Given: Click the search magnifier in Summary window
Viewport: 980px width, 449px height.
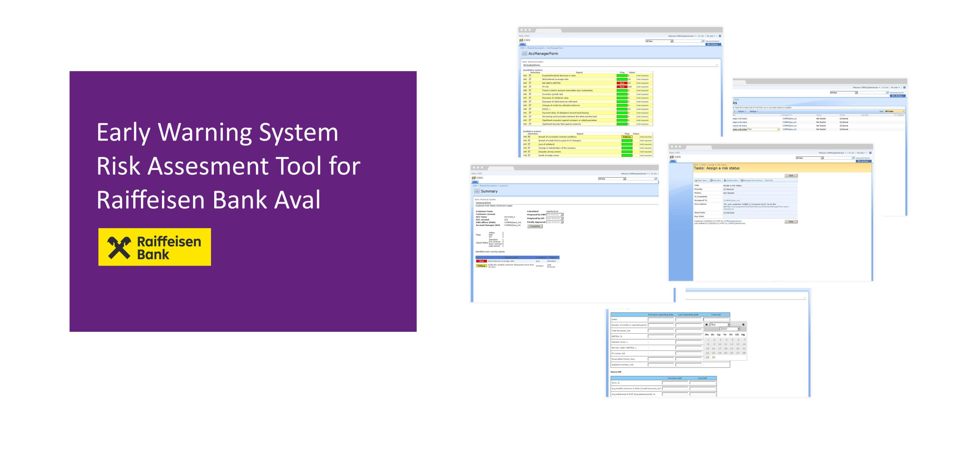Looking at the screenshot, I should click(x=655, y=179).
